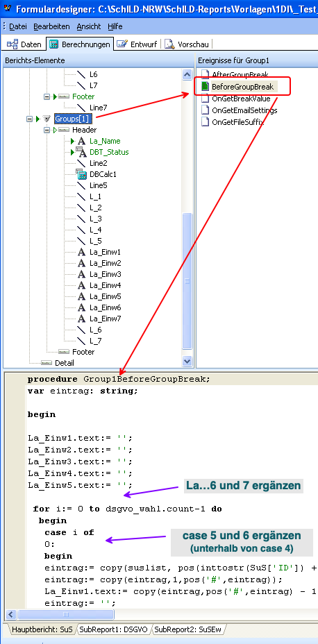The height and width of the screenshot is (644, 318).
Task: Click the La_Einw1 label icon
Action: (x=81, y=252)
